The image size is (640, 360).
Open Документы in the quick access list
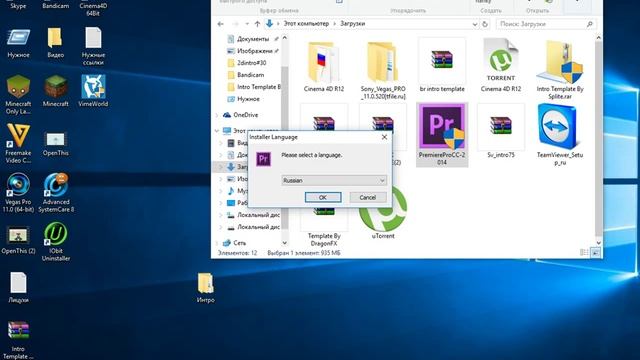click(x=252, y=39)
